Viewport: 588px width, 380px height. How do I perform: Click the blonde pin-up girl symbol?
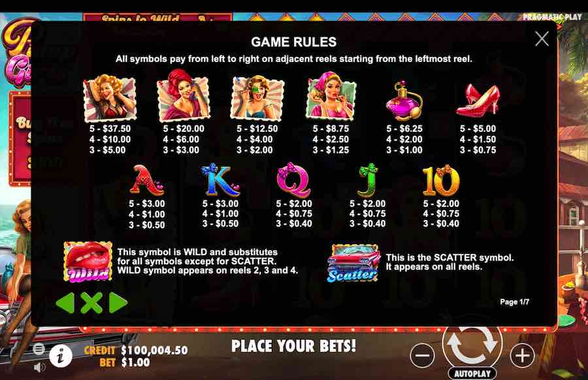110,99
